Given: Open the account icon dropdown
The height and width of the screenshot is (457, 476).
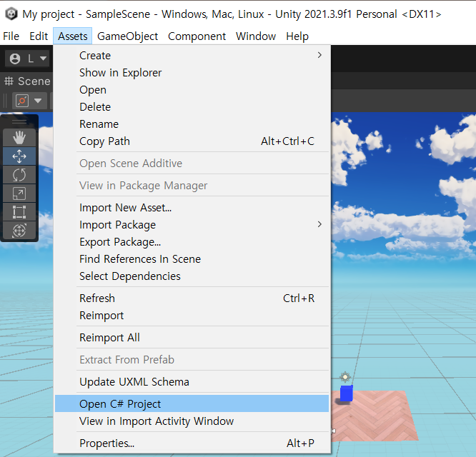Looking at the screenshot, I should point(27,59).
